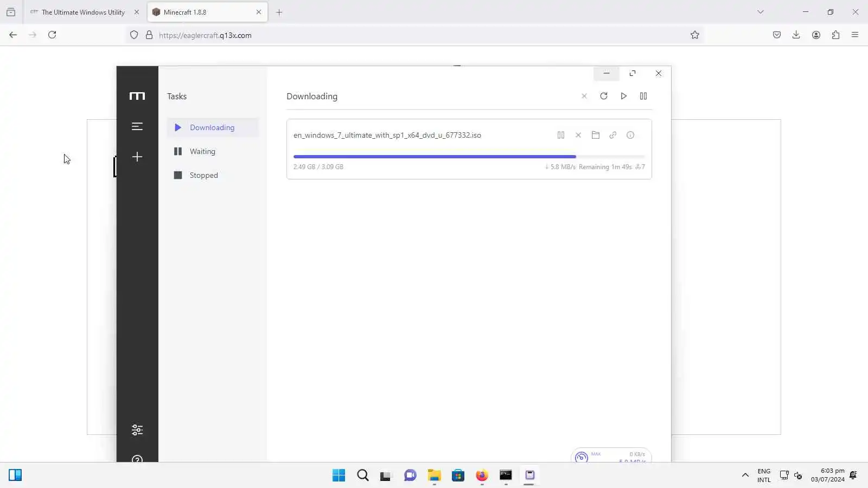This screenshot has height=488, width=868.
Task: Open a new browser tab
Action: [x=279, y=12]
